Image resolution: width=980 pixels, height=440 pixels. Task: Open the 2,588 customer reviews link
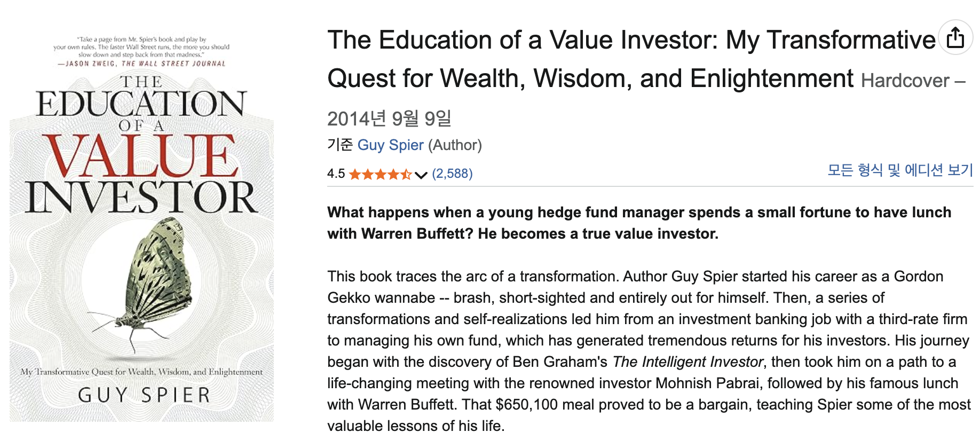(452, 174)
